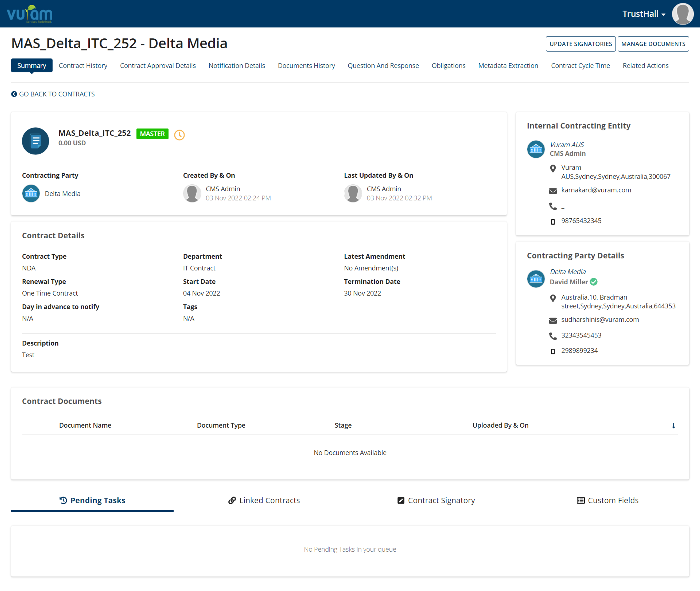Image resolution: width=700 pixels, height=591 pixels.
Task: Open the Contract Cycle Time tab
Action: coord(580,65)
